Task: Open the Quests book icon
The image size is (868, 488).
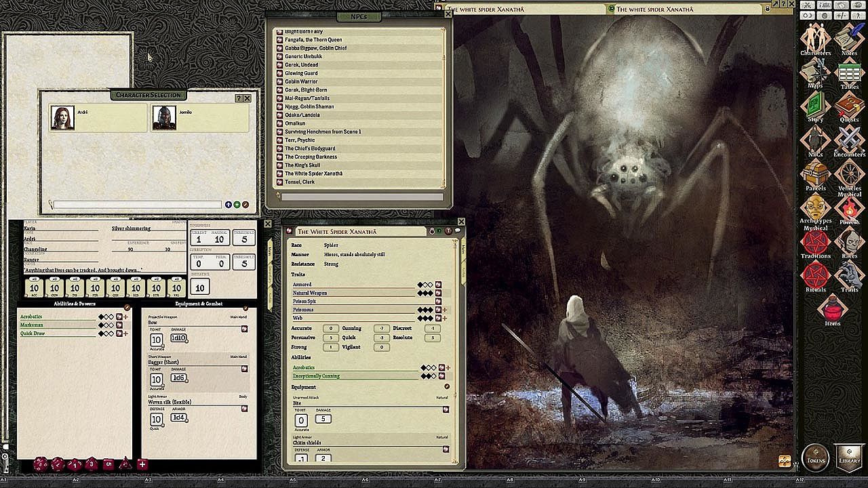Action: tap(849, 107)
